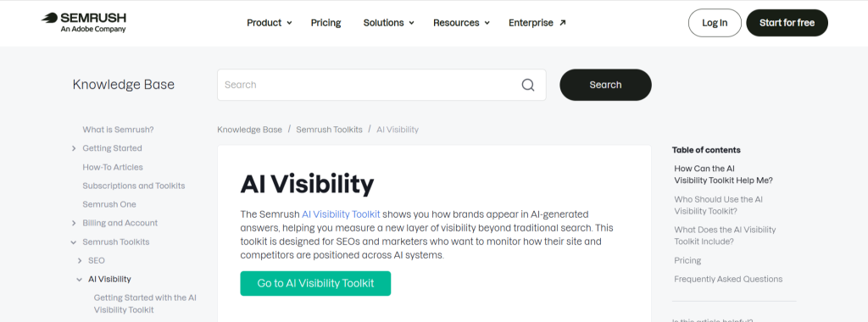Image resolution: width=868 pixels, height=322 pixels.
Task: Jump to Who Should Use the AI Visibility Toolkit
Action: 719,205
